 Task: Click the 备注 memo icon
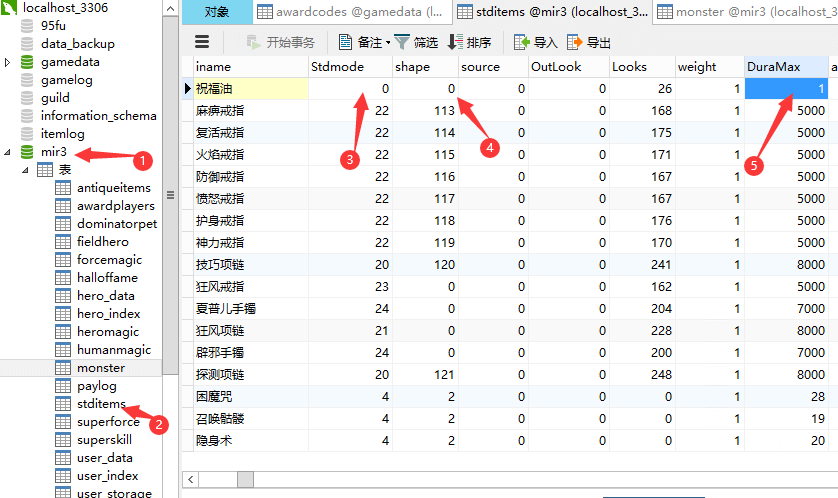[x=346, y=42]
